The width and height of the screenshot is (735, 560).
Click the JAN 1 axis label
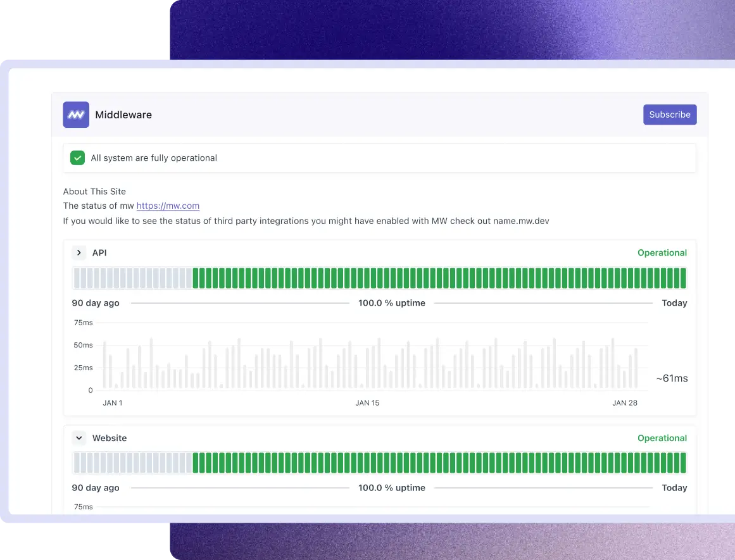coord(113,403)
